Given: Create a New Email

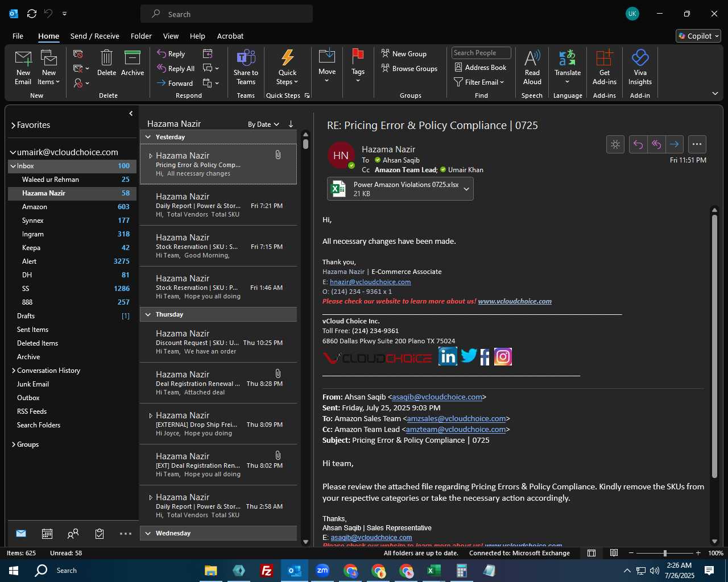Looking at the screenshot, I should (x=23, y=68).
